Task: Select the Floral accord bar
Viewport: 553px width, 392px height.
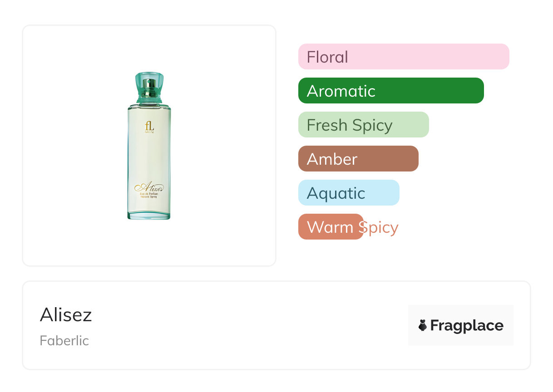Action: coord(403,57)
